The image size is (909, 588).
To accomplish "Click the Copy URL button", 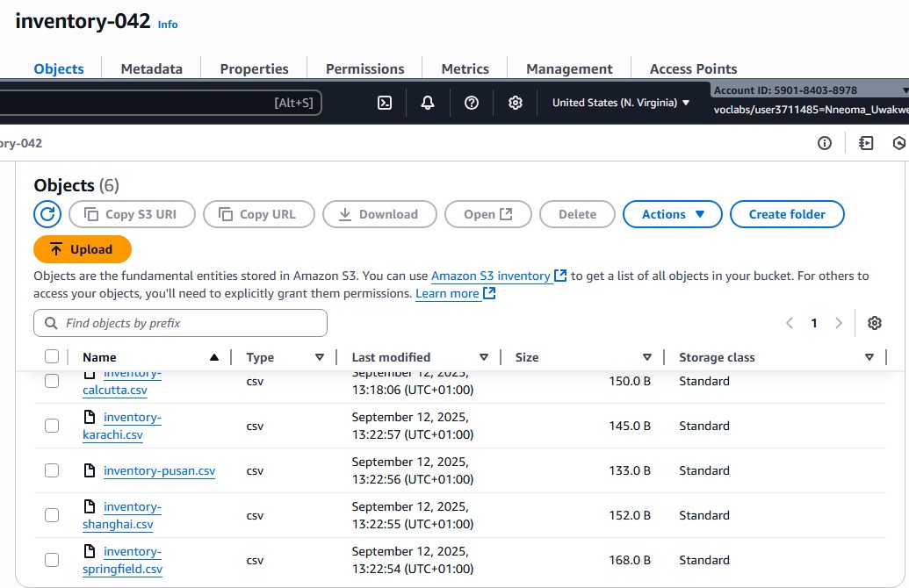I will (259, 214).
